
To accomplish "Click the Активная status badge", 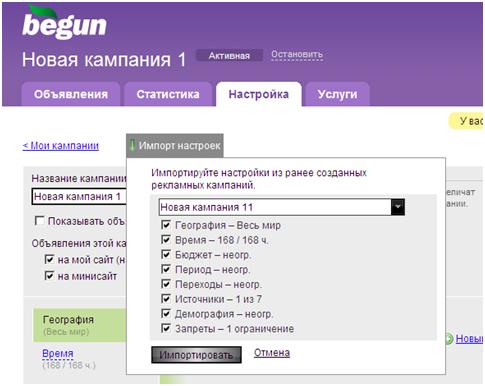I will (229, 56).
